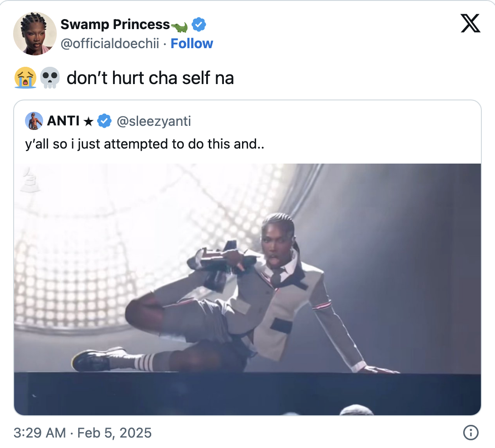Open @officialdoechii's profile via the handle

(x=112, y=43)
